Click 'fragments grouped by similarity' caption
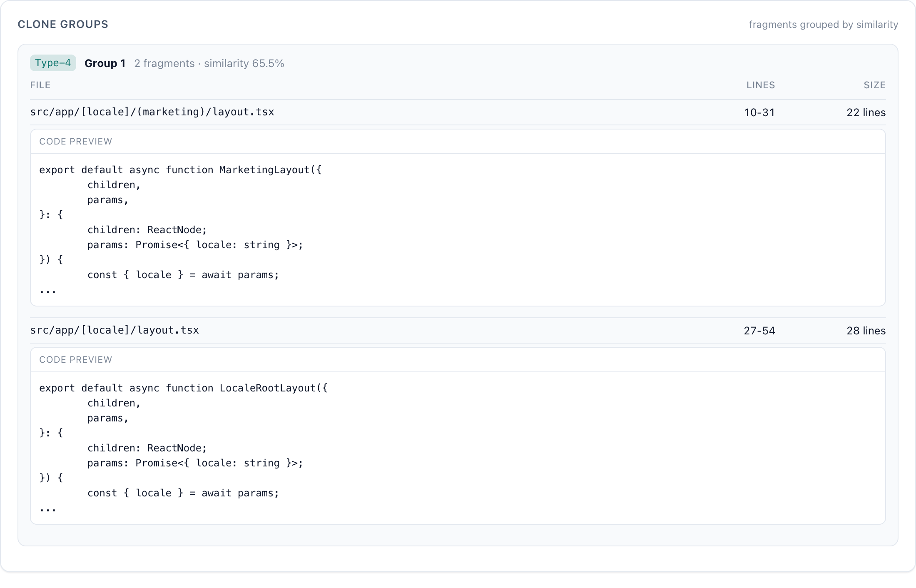 pyautogui.click(x=823, y=25)
